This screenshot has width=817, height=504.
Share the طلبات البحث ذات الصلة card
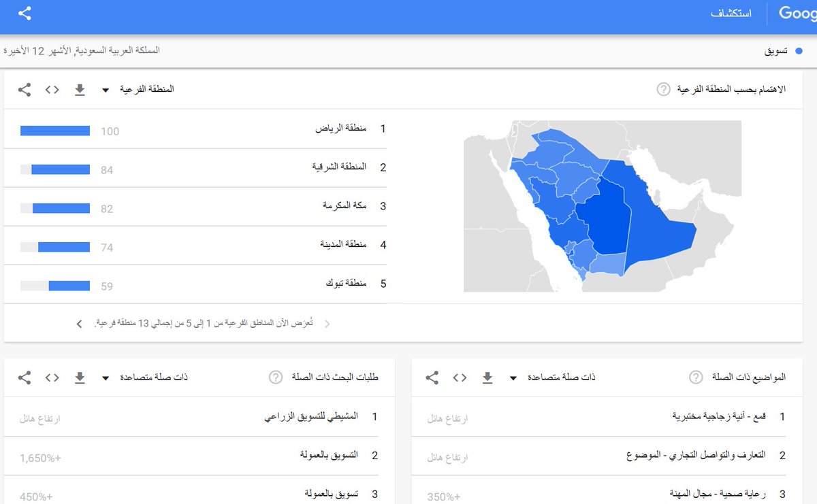[x=25, y=377]
